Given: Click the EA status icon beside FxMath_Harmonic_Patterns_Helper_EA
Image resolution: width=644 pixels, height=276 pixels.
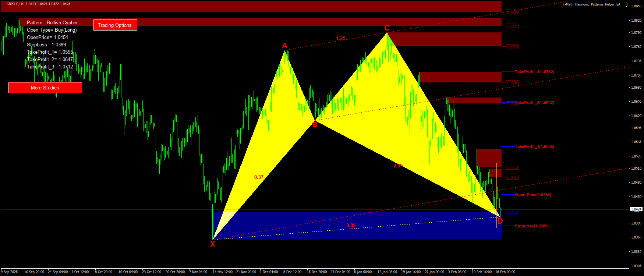Looking at the screenshot, I should 627,4.
